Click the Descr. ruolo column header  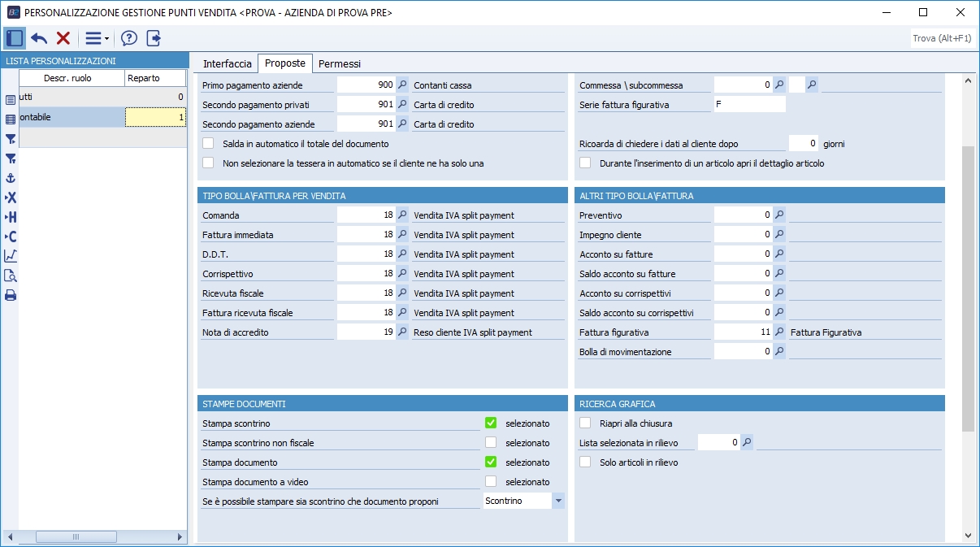pos(72,78)
